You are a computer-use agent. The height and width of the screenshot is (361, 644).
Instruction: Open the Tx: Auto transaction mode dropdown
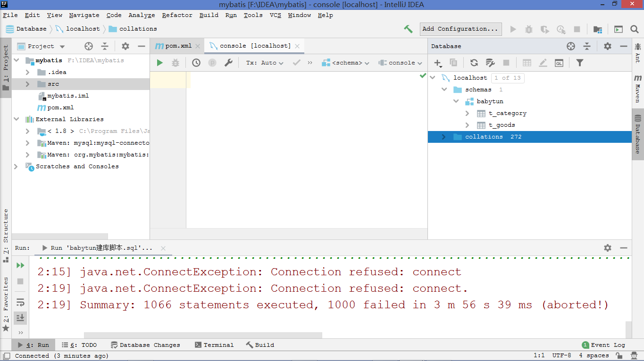coord(265,63)
